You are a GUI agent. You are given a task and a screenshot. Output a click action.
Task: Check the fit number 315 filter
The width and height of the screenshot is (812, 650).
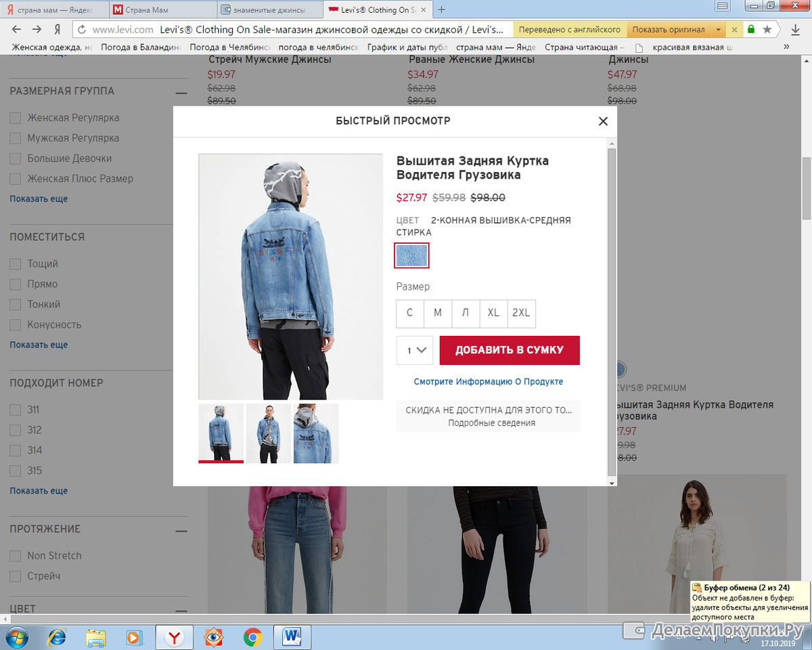tap(15, 471)
